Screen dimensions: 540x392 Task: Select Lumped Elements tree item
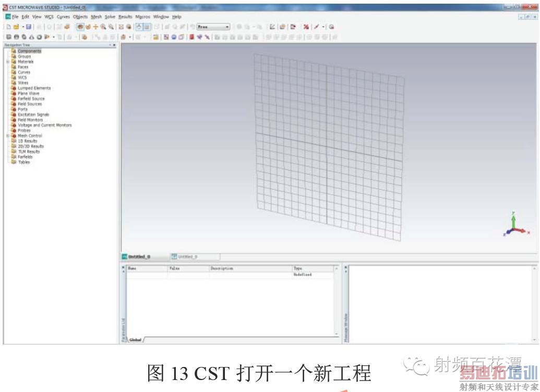[x=34, y=88]
